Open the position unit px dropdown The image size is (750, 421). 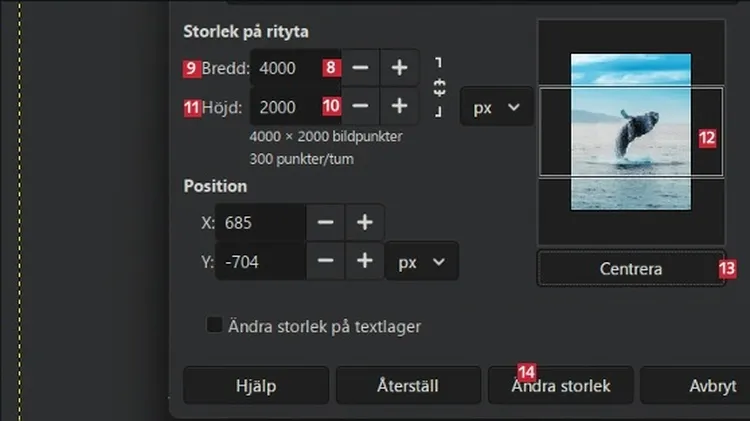421,261
